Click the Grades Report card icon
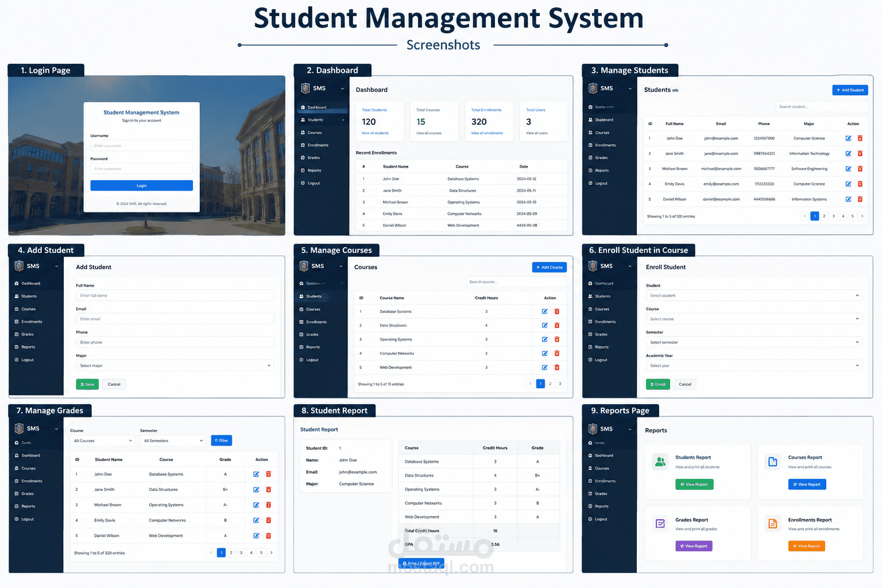 pos(660,524)
